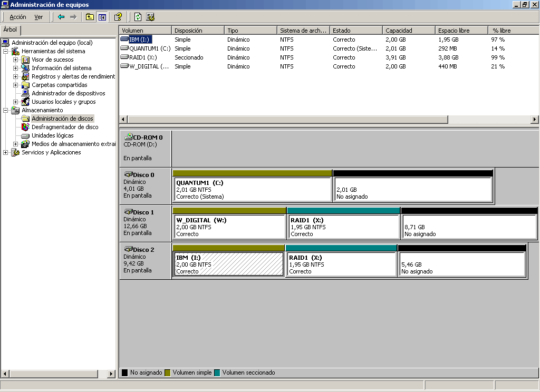Screen dimensions: 540x392
Task: Click the Volumen seccionado teal legend swatch
Action: pos(217,373)
